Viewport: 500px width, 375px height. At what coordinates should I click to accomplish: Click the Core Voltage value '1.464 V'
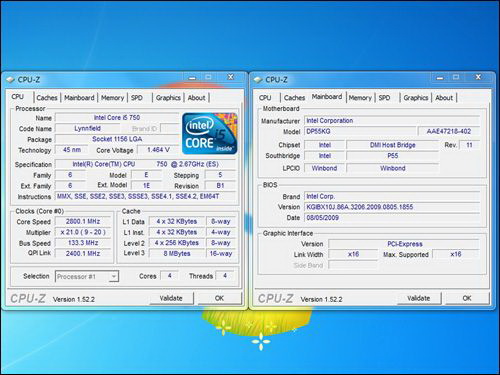[x=158, y=150]
